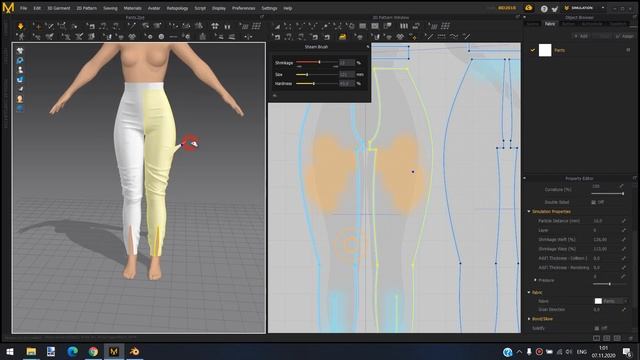Click the three vertical bars icon in 2D toolbar
The height and width of the screenshot is (360, 640).
point(403,26)
